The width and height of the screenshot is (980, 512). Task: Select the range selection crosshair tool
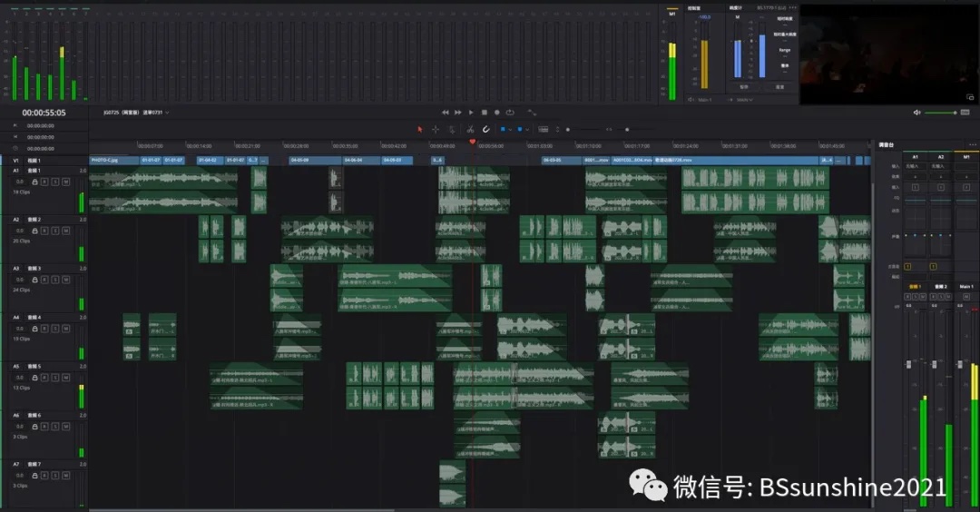[435, 129]
